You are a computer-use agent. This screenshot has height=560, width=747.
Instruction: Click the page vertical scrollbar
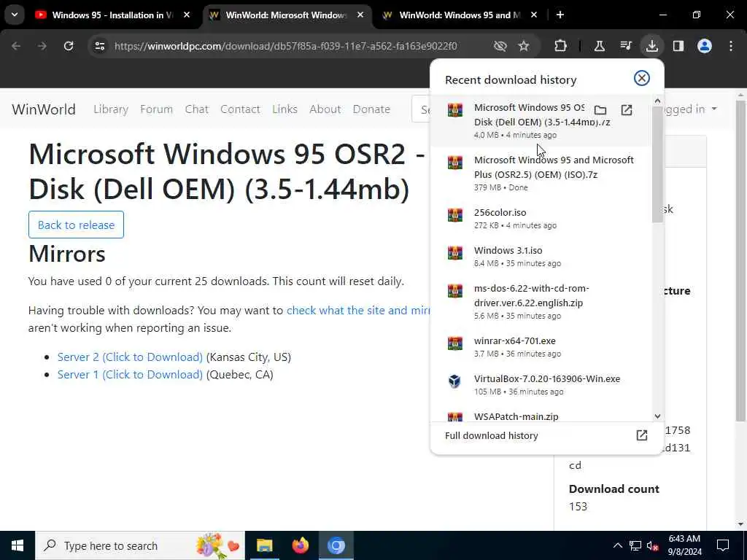(x=741, y=260)
